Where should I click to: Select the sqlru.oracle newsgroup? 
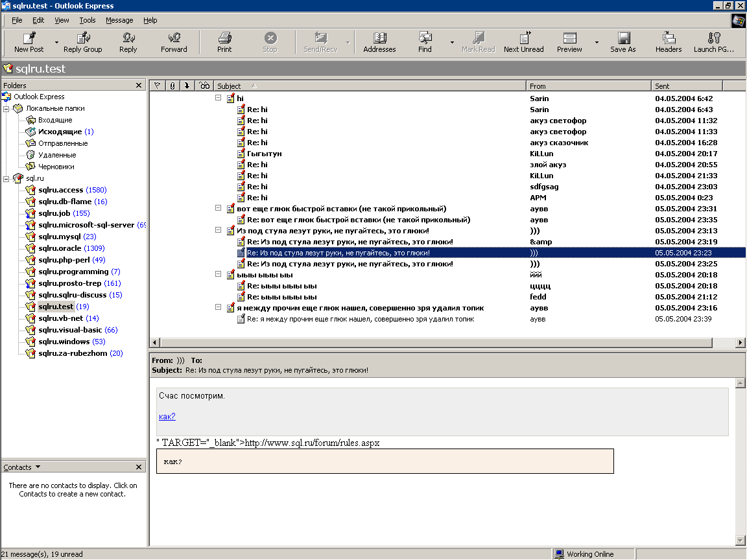(x=61, y=248)
